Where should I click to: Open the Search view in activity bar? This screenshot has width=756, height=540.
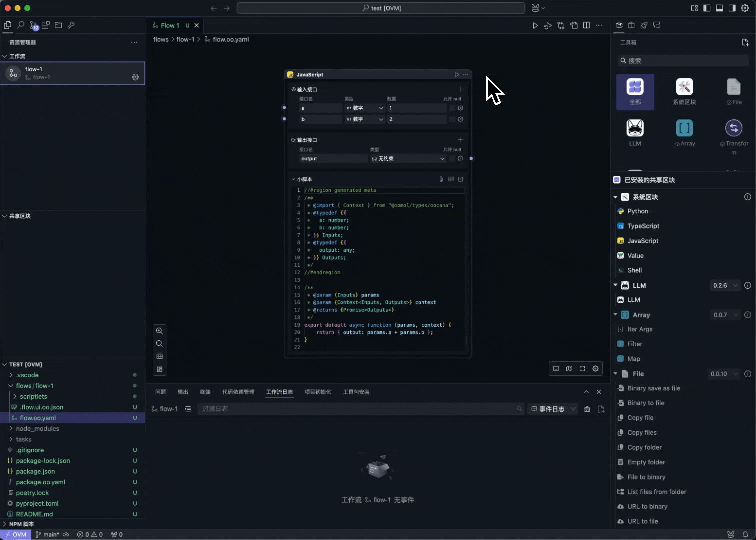click(21, 25)
